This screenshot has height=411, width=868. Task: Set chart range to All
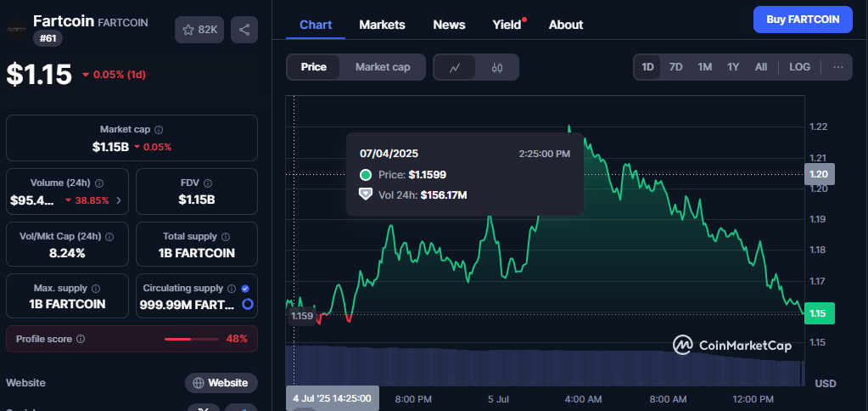point(761,67)
